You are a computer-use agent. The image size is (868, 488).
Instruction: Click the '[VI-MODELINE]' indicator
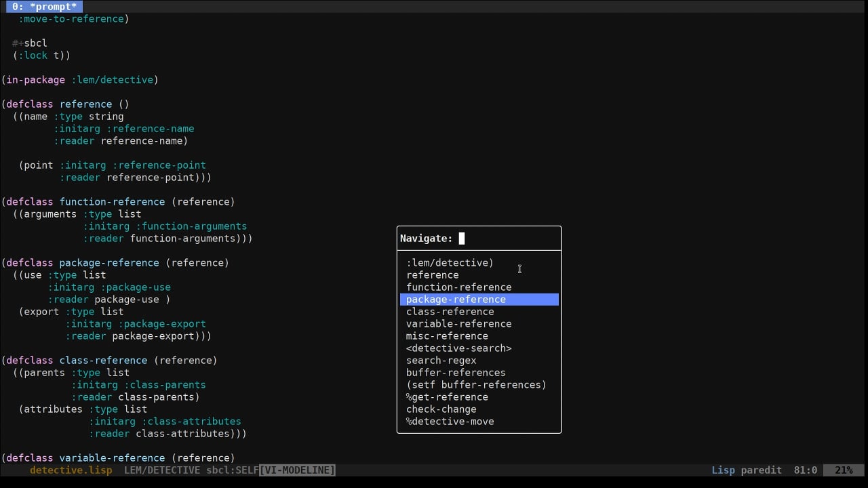tap(298, 470)
